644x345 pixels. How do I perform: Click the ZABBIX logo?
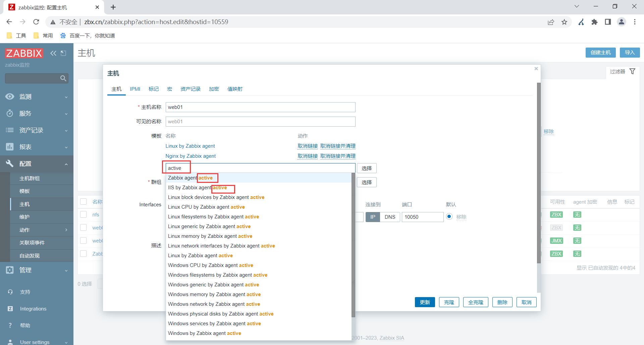24,53
